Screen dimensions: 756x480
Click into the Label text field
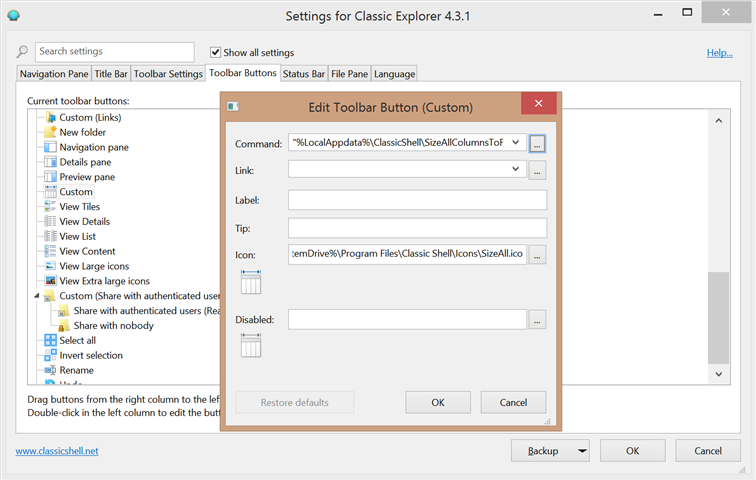(x=418, y=200)
